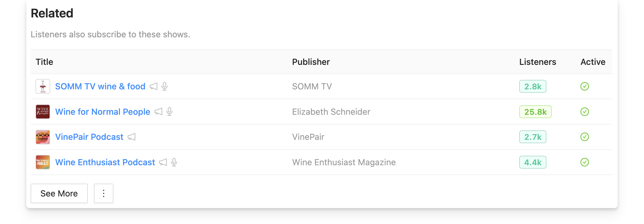Click the megaphone icon beside VinePair Podcast
This screenshot has height=224, width=644.
point(132,137)
